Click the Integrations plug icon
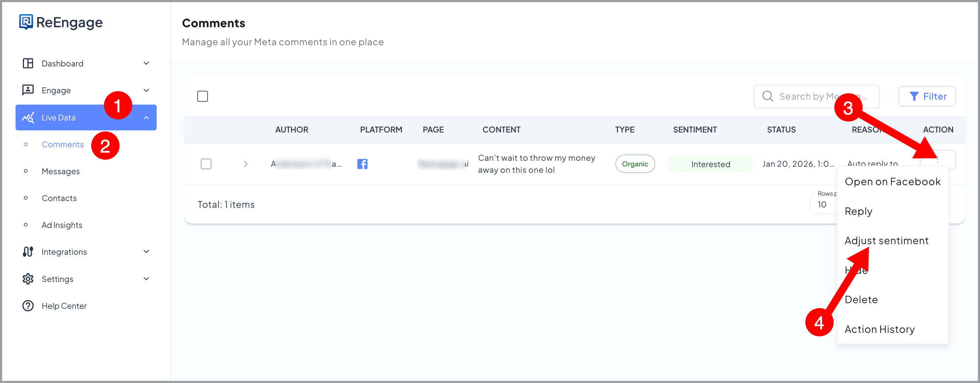 28,252
